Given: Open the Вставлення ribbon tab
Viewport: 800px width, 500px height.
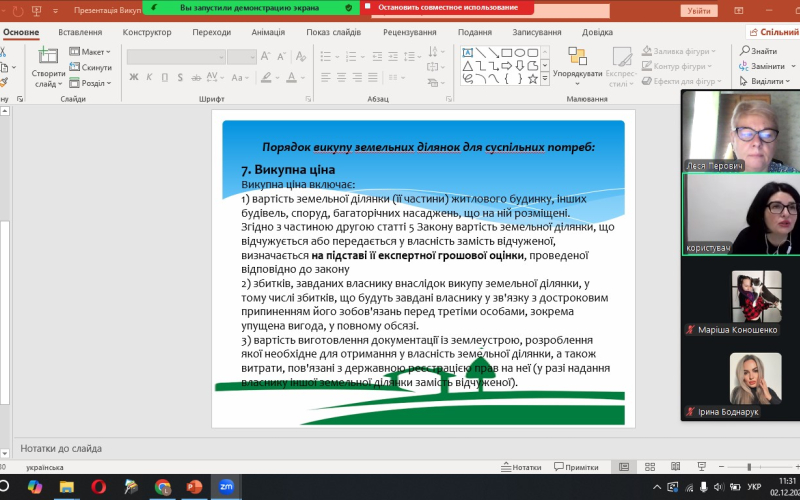Looking at the screenshot, I should pos(80,32).
